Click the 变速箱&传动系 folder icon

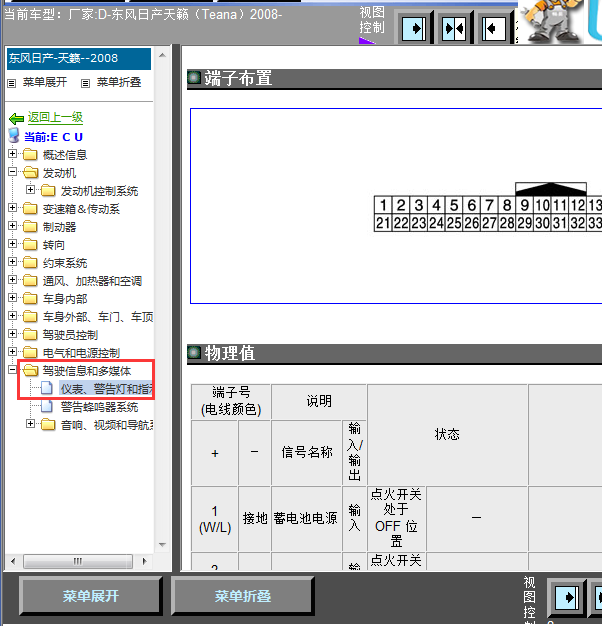(x=30, y=208)
